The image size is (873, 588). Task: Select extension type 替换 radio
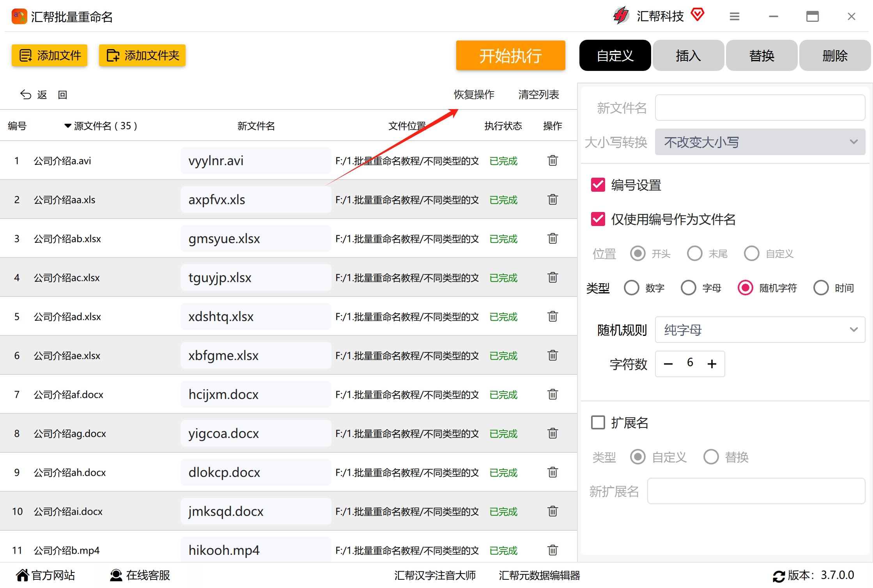(x=711, y=457)
